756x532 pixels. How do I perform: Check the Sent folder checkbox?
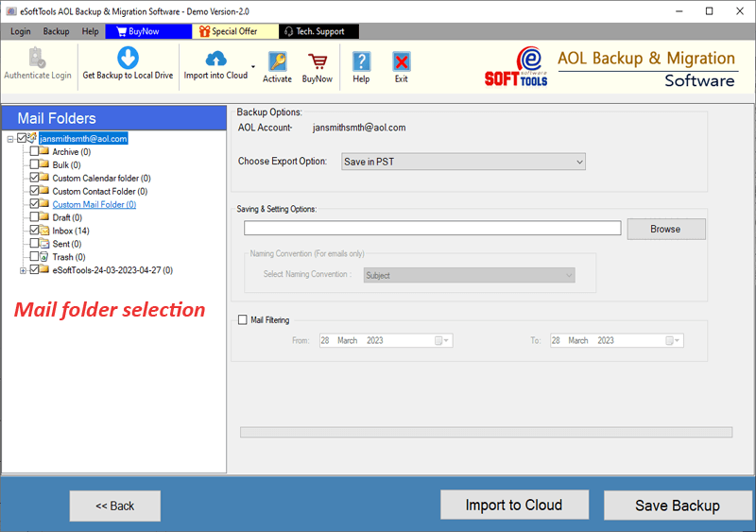[34, 243]
